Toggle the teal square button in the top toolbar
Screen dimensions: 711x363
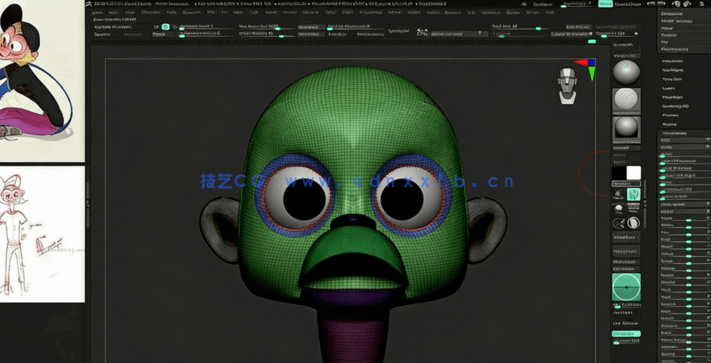[x=166, y=27]
